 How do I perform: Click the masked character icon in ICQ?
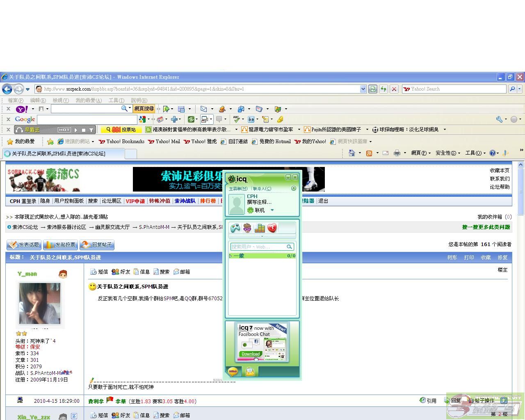tap(247, 228)
